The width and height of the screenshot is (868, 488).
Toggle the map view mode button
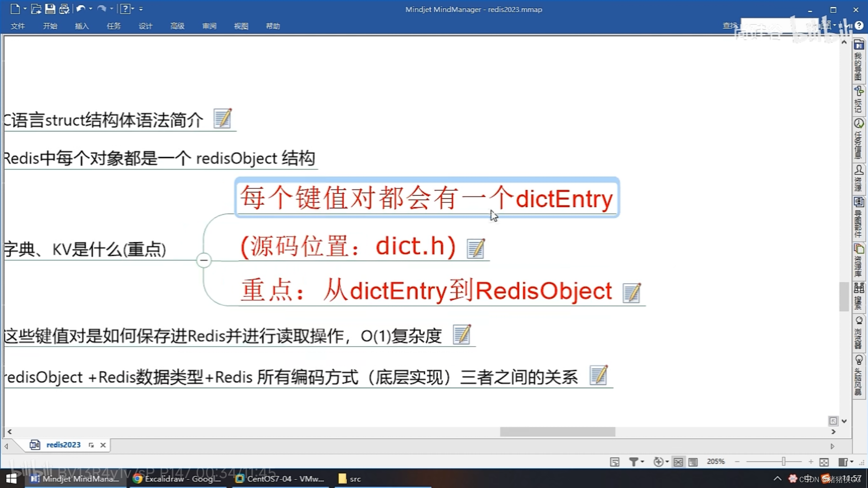coord(678,461)
